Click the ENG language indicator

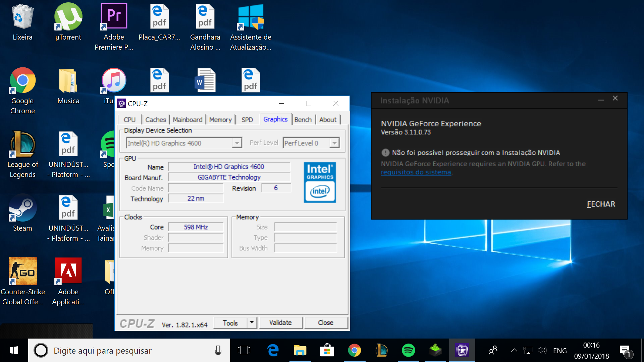[560, 351]
